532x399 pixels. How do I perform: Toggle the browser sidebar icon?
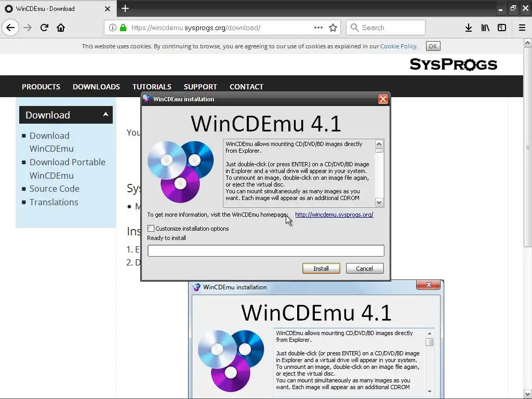tap(502, 28)
